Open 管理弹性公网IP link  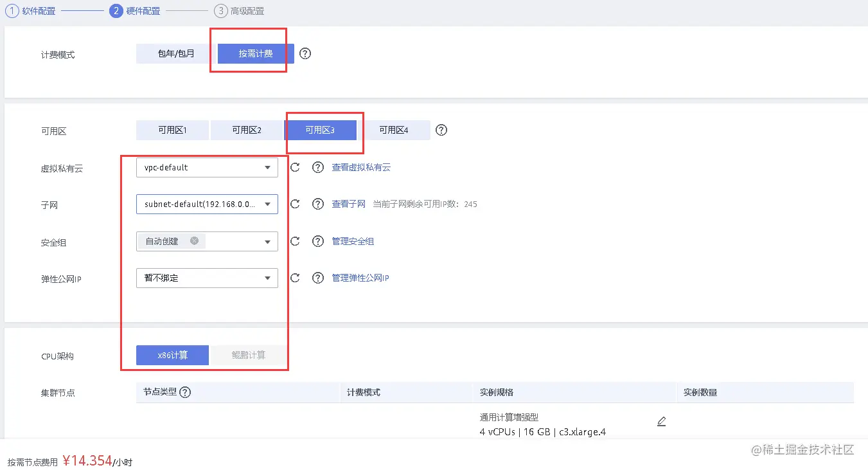[360, 278]
